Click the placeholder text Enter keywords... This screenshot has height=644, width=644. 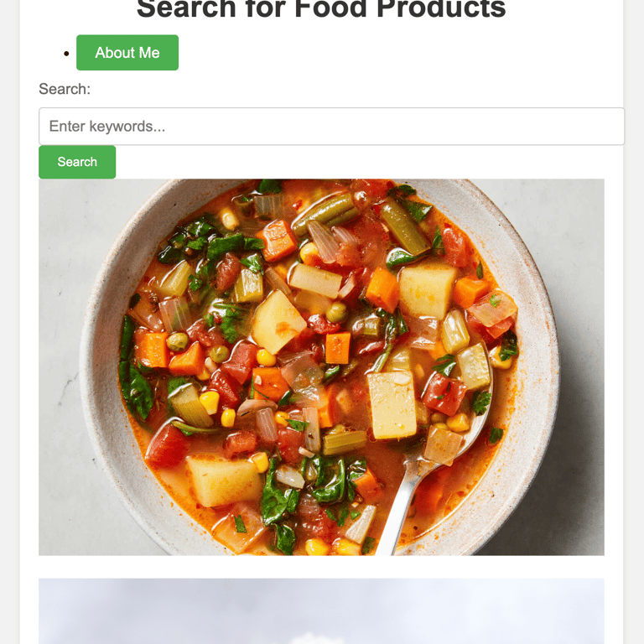[x=107, y=127]
